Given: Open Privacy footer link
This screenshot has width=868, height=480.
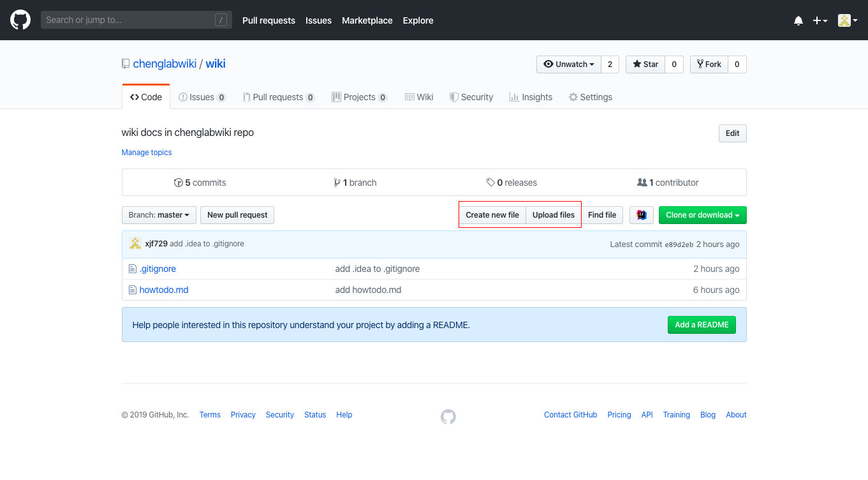Looking at the screenshot, I should 243,415.
